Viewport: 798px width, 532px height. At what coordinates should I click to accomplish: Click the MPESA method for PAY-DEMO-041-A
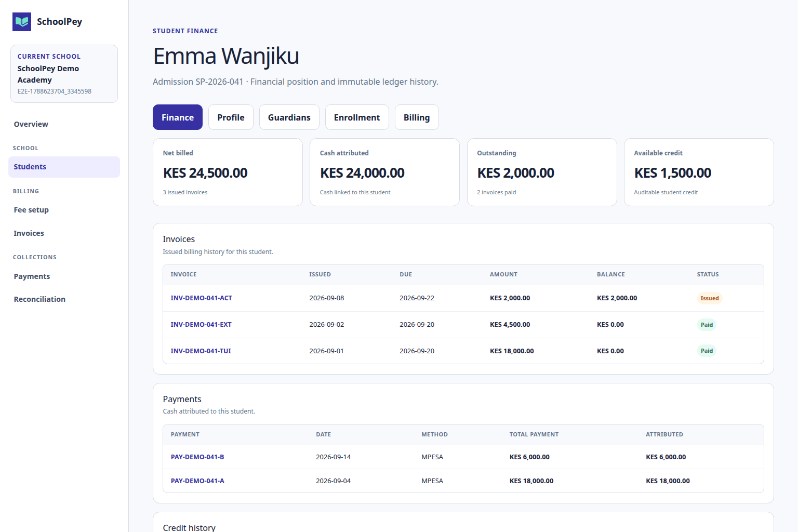pos(432,481)
